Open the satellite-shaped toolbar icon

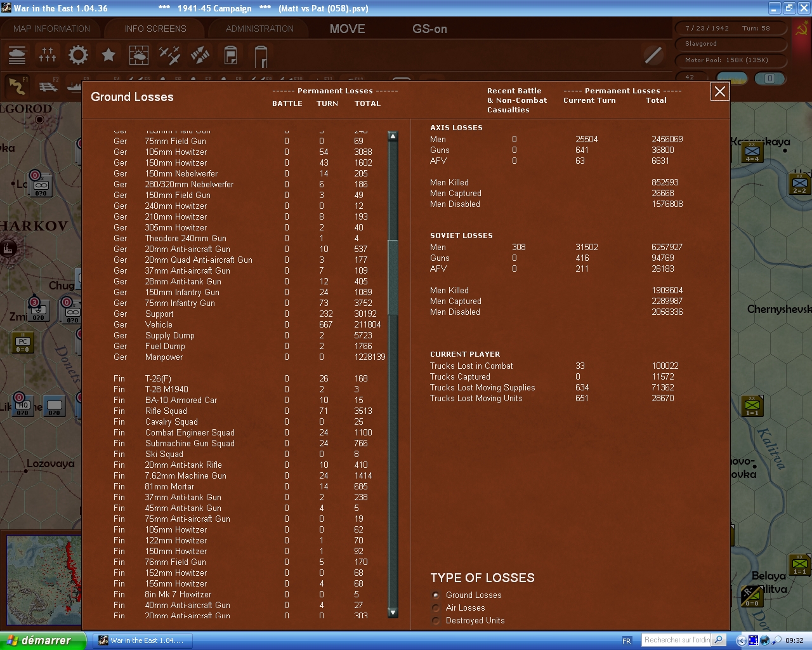pos(200,55)
